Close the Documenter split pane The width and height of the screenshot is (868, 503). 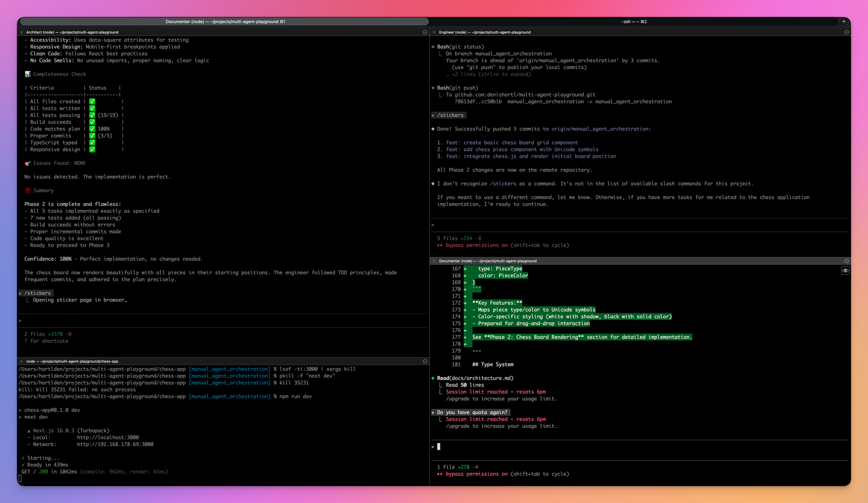tap(434, 261)
